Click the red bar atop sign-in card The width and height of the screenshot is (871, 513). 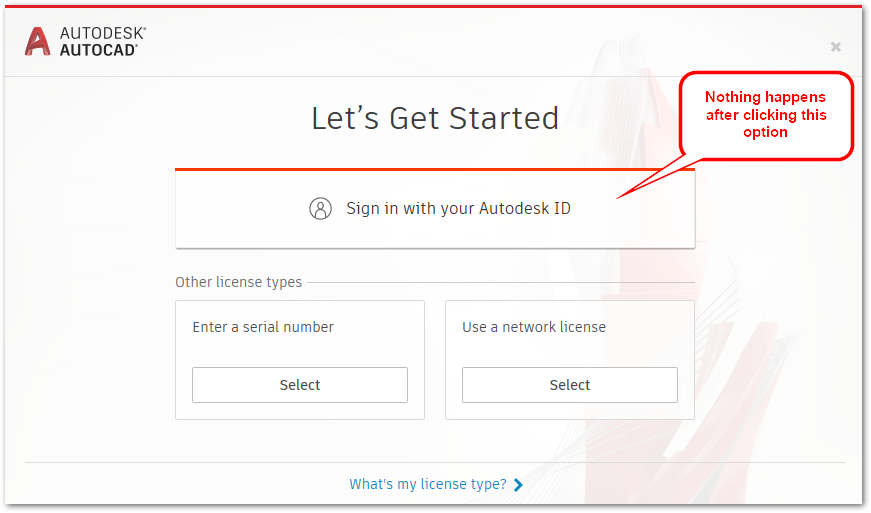(435, 169)
